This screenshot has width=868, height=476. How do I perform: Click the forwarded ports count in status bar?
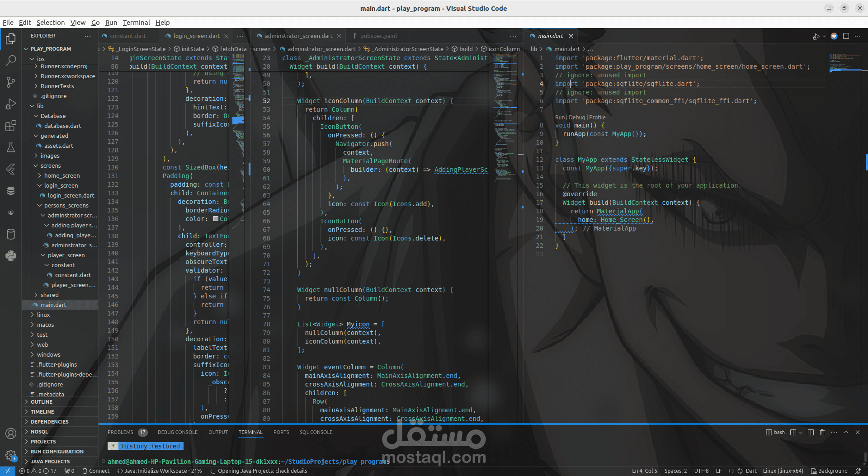click(70, 471)
